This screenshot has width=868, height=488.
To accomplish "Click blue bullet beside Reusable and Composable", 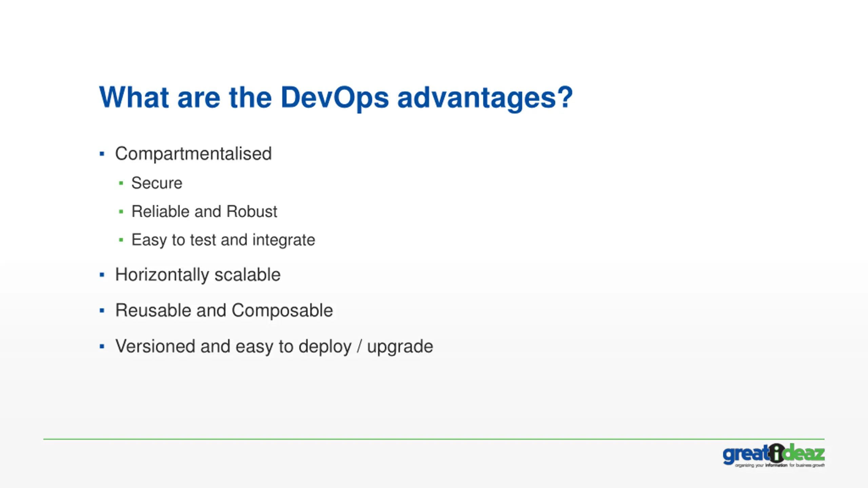I will (102, 310).
